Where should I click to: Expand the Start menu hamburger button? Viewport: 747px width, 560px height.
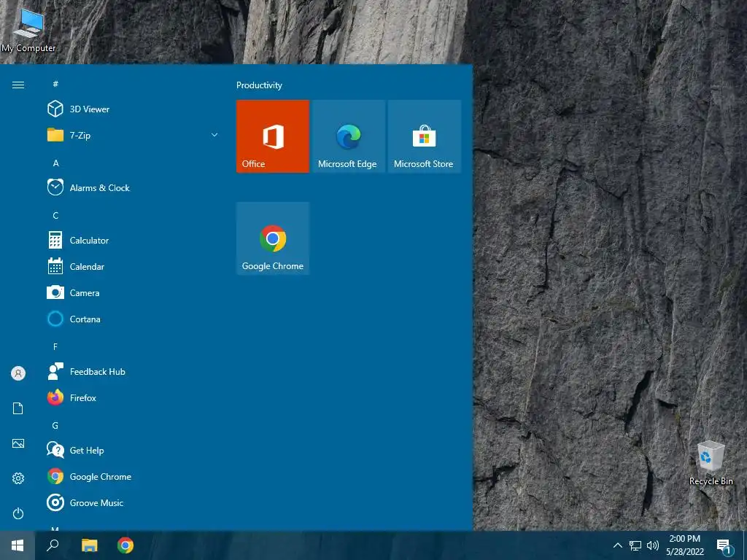[x=18, y=85]
